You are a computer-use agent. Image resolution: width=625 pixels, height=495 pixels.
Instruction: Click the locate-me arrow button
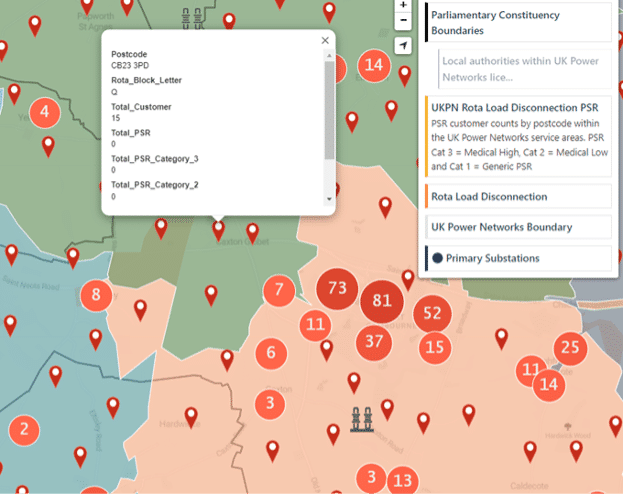tap(403, 46)
